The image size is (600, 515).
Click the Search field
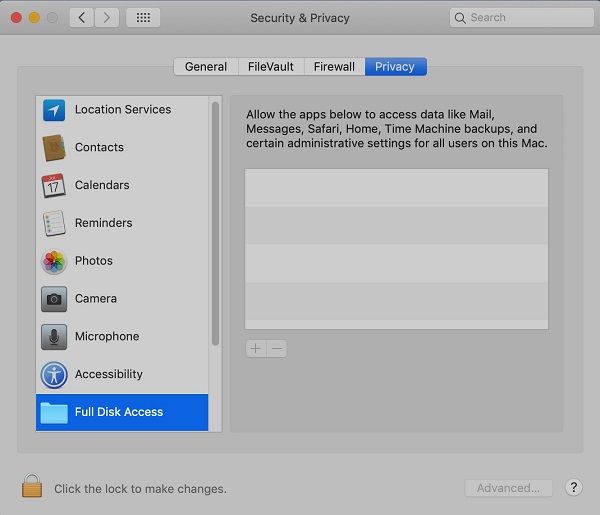tap(515, 18)
